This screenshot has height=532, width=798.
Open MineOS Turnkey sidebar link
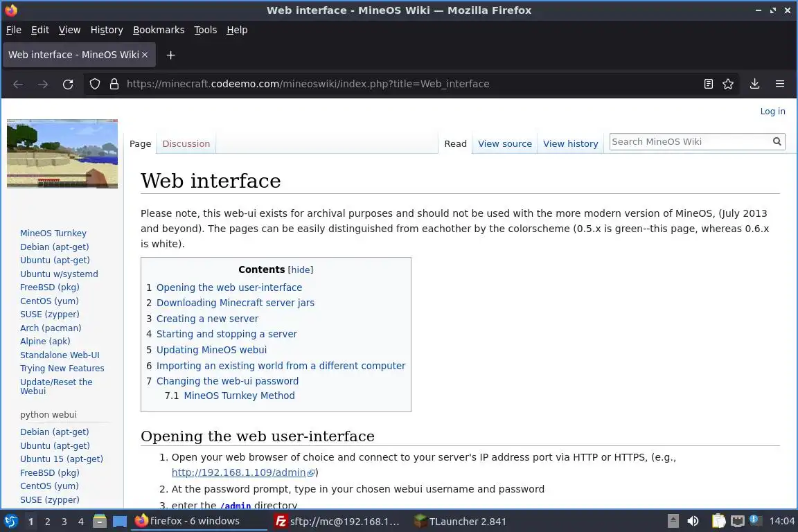(53, 233)
